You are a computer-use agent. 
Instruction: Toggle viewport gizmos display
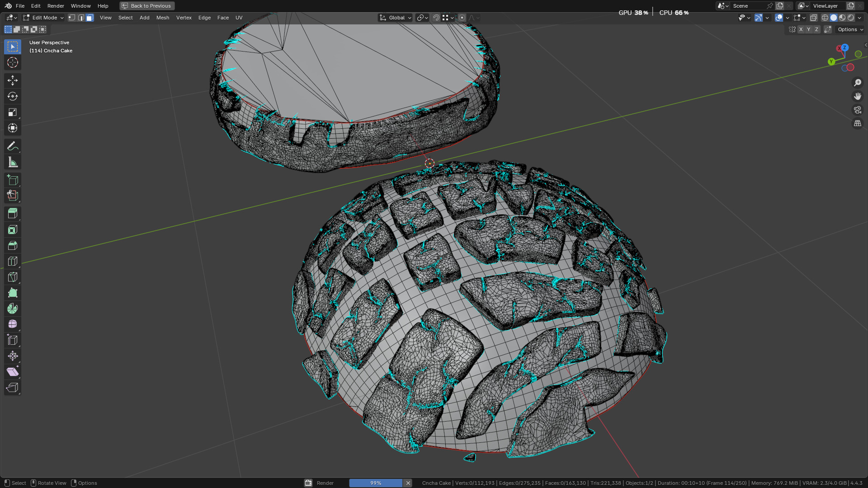[759, 18]
